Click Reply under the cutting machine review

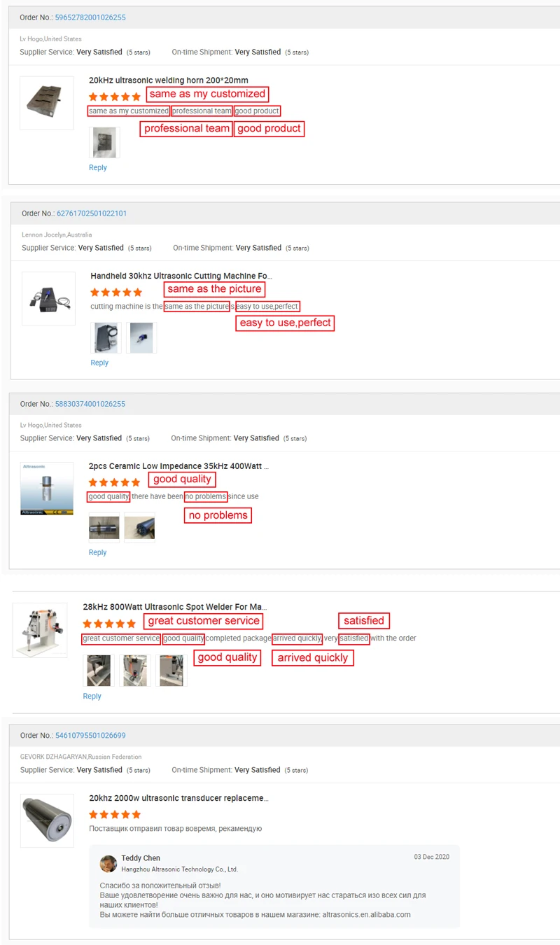99,363
